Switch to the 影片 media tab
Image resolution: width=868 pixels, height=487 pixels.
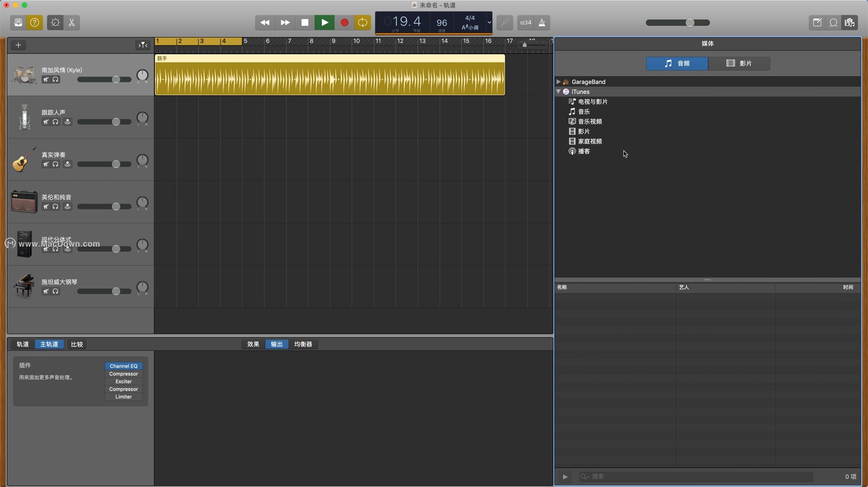(x=739, y=63)
